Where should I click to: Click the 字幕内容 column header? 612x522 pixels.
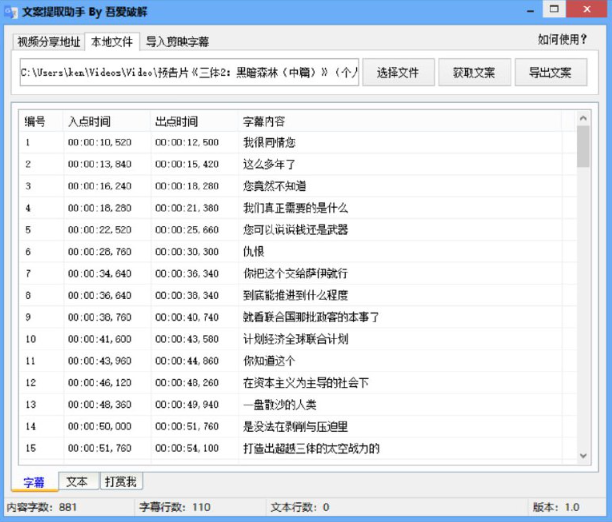click(x=264, y=121)
